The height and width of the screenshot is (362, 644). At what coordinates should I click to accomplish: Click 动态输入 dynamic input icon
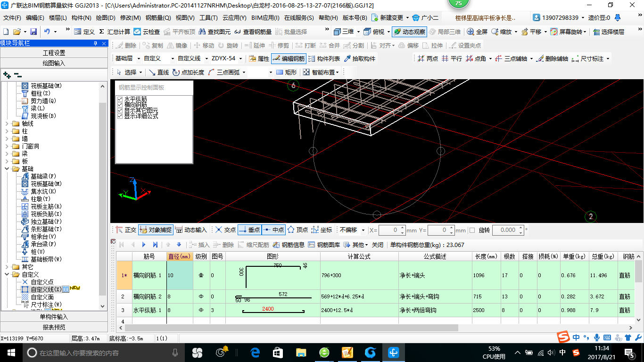[x=191, y=230]
